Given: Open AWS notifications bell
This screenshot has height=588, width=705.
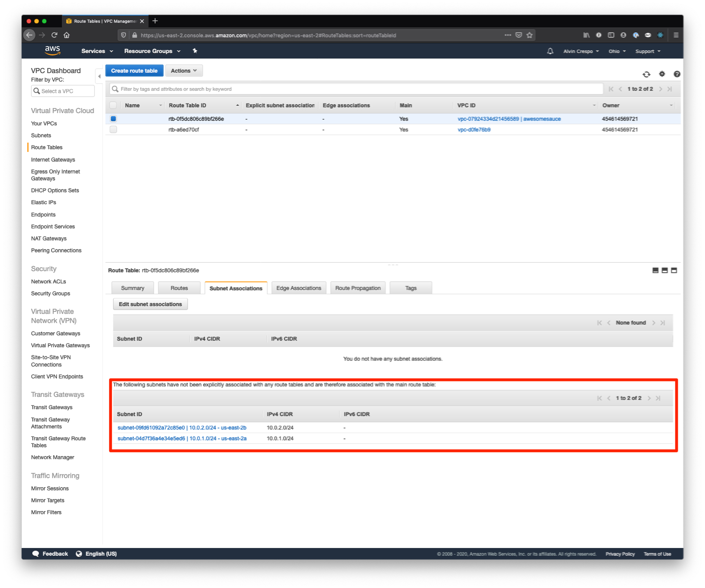Looking at the screenshot, I should pyautogui.click(x=550, y=51).
